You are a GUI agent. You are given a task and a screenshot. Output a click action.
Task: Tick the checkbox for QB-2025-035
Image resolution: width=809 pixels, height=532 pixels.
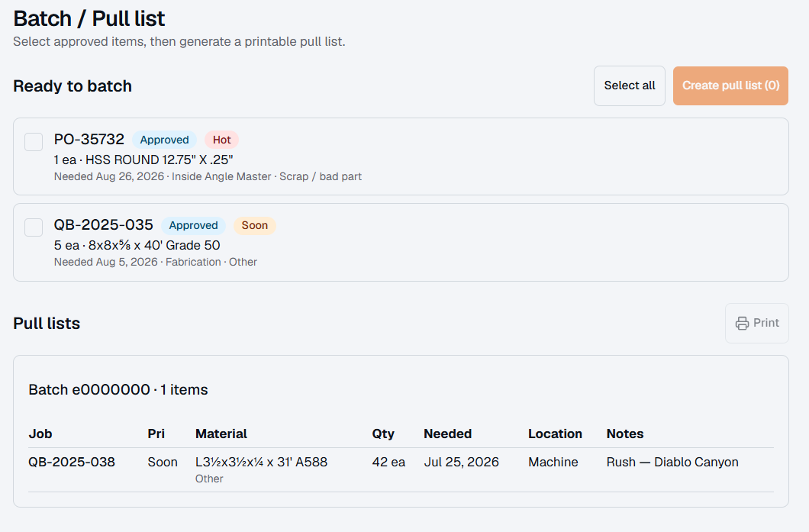(34, 227)
